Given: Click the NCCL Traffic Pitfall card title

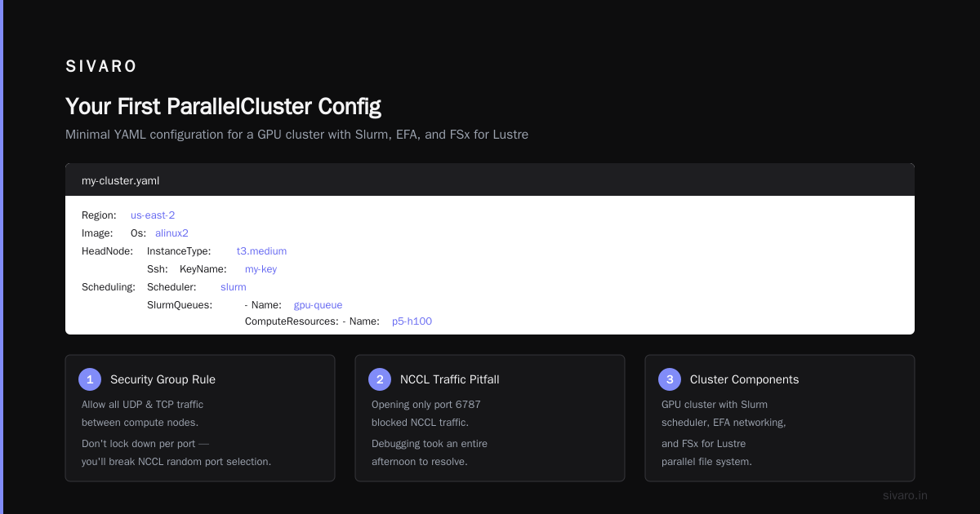Looking at the screenshot, I should coord(449,379).
